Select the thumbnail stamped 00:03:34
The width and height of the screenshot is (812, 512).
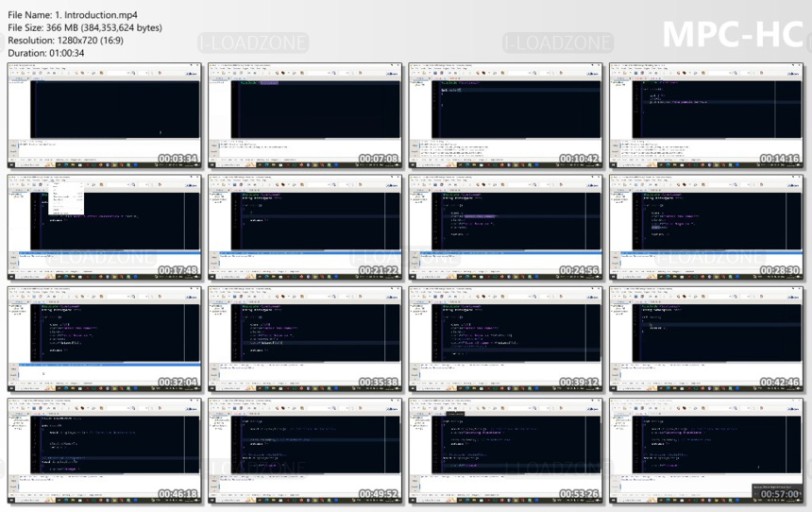pyautogui.click(x=105, y=115)
